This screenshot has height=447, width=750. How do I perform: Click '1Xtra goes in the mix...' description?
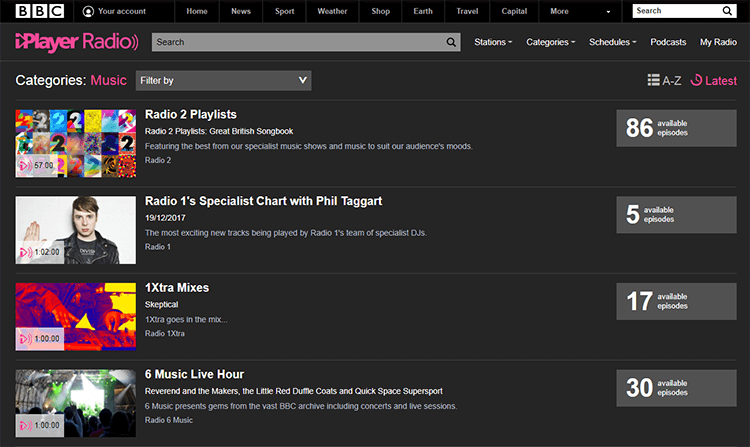[186, 319]
